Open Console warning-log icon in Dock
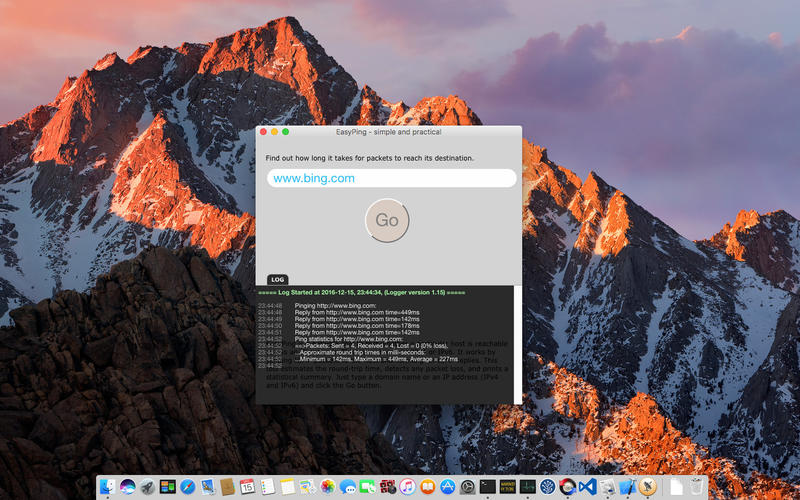This screenshot has height=500, width=800. click(x=508, y=487)
